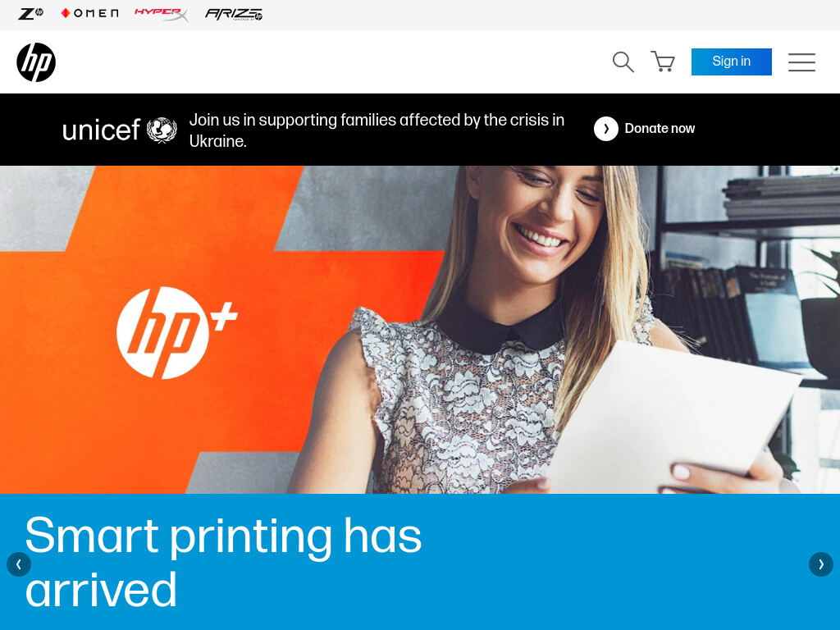This screenshot has width=840, height=630.
Task: Open the HP+ hero banner image
Action: pos(420,330)
